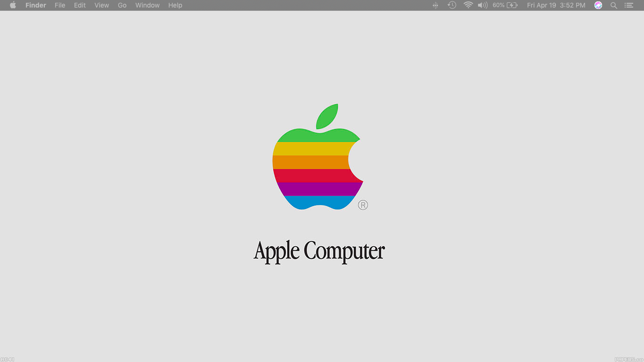Open the Notification Center list icon
Viewport: 644px width, 362px height.
pyautogui.click(x=629, y=5)
